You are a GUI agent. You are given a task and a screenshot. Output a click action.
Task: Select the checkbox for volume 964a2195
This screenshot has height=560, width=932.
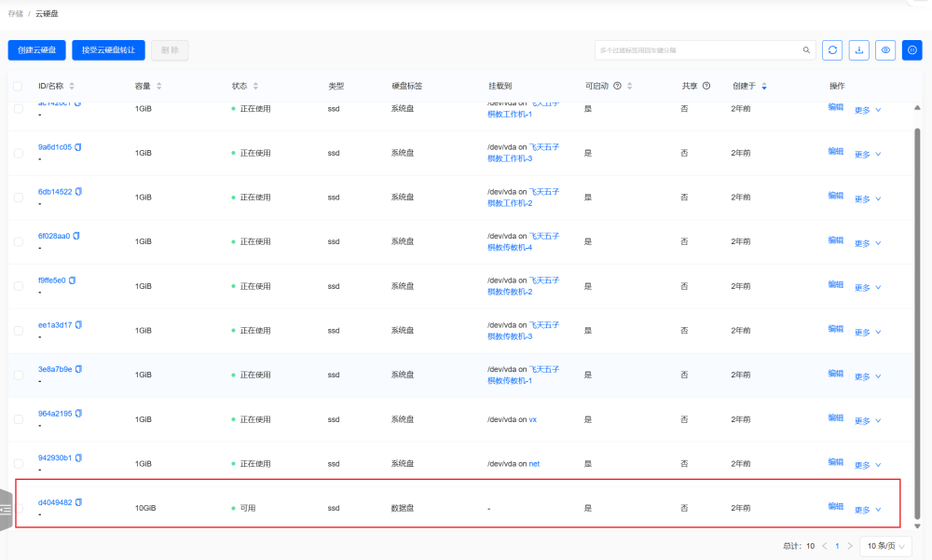pyautogui.click(x=18, y=419)
